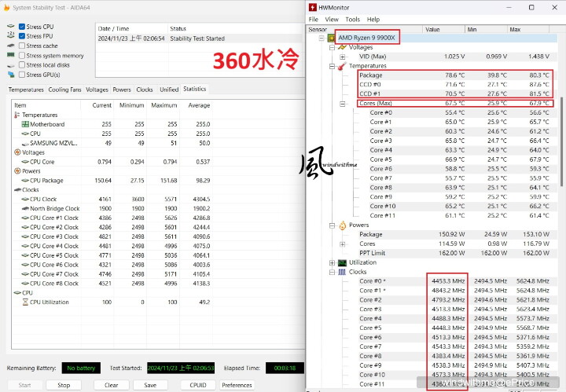Click the CPU Utilization hourglass icon
The height and width of the screenshot is (392, 566).
(x=25, y=302)
